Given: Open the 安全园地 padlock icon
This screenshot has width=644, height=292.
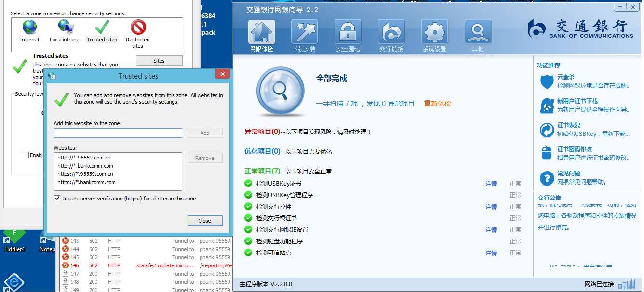Looking at the screenshot, I should 348,32.
